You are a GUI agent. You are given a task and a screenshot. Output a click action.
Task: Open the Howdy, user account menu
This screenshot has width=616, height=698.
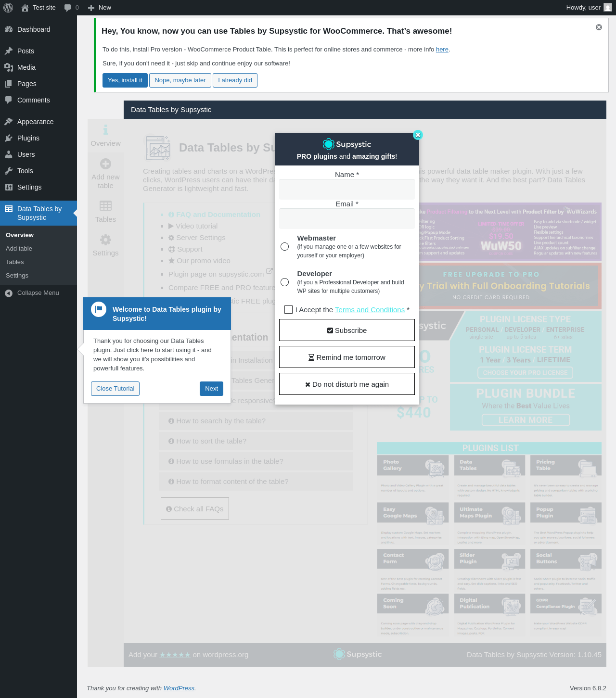pyautogui.click(x=589, y=8)
